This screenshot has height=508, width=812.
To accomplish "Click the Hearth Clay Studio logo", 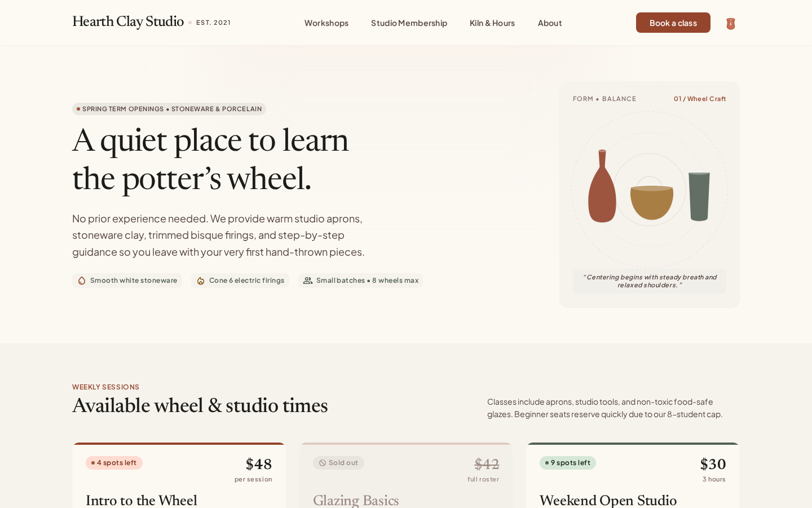I will pos(128,22).
